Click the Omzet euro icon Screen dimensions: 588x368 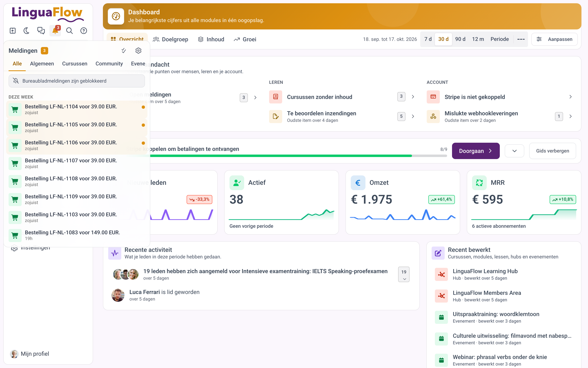[358, 183]
